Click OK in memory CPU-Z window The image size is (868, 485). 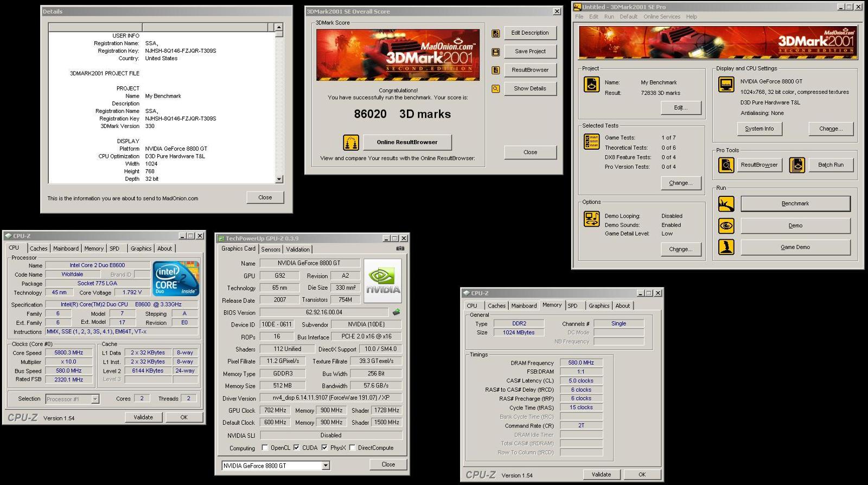[642, 474]
